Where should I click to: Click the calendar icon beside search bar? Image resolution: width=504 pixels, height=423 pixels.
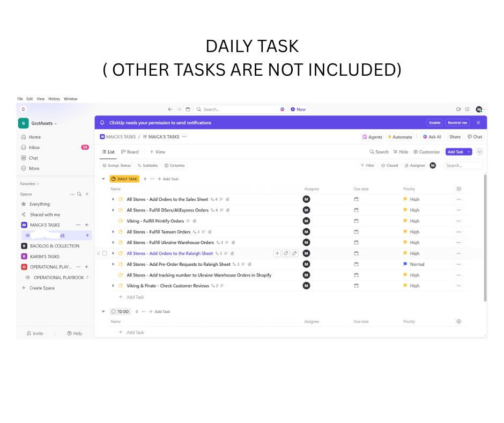pos(188,110)
